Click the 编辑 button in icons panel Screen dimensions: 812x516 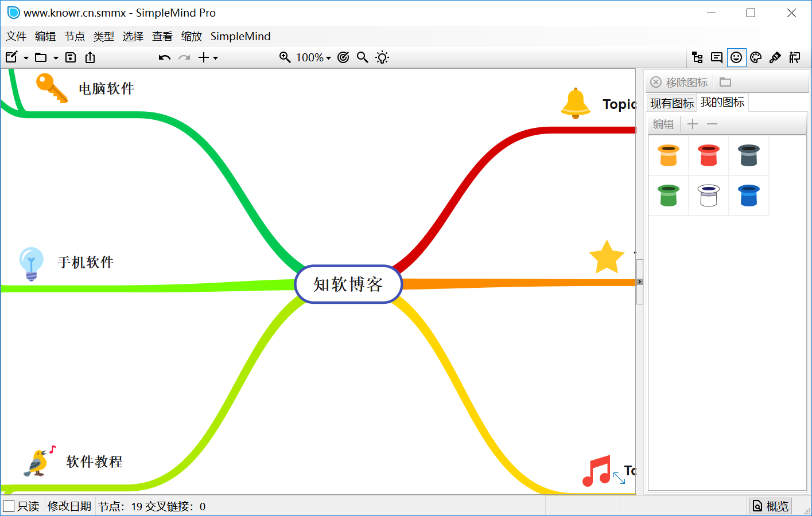(x=663, y=124)
